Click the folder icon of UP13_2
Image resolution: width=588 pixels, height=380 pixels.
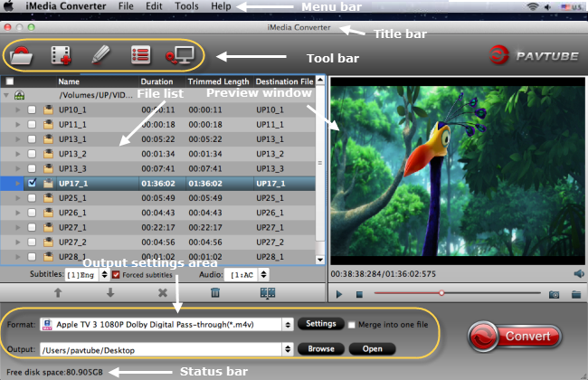tap(48, 154)
